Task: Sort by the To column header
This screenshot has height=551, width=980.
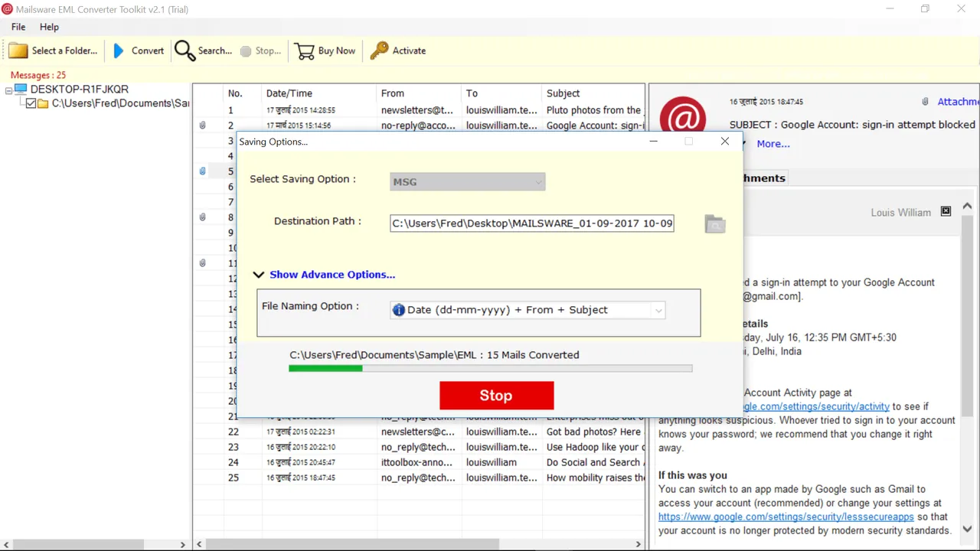Action: pos(501,93)
